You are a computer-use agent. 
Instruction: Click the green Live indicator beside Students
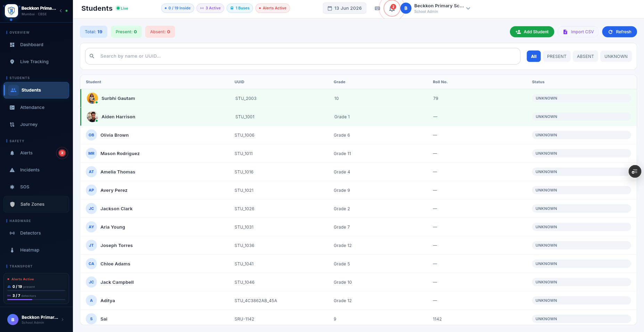click(122, 8)
